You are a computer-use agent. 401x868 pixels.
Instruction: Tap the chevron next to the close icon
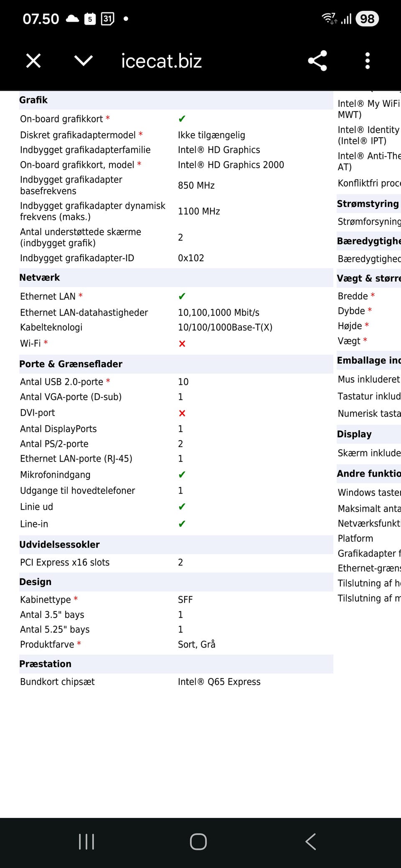(x=83, y=61)
